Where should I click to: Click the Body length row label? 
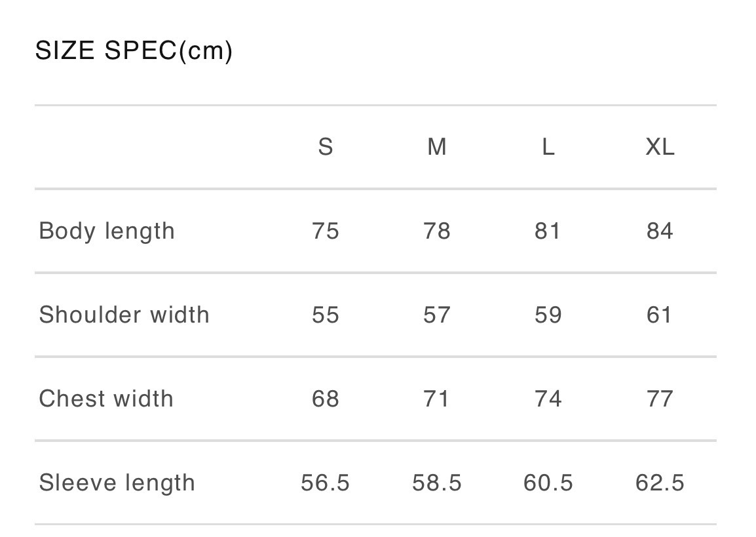tap(107, 231)
